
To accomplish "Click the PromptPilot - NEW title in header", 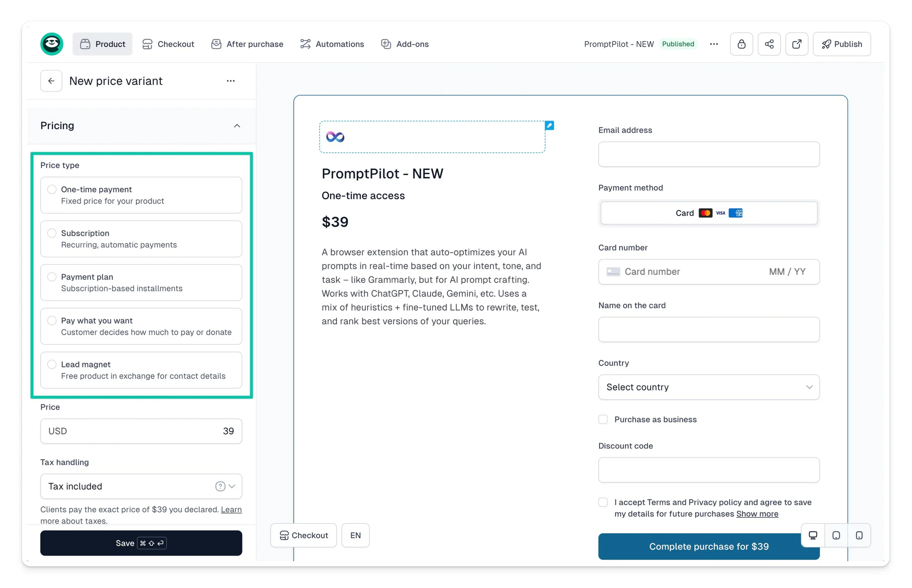I will (x=618, y=44).
